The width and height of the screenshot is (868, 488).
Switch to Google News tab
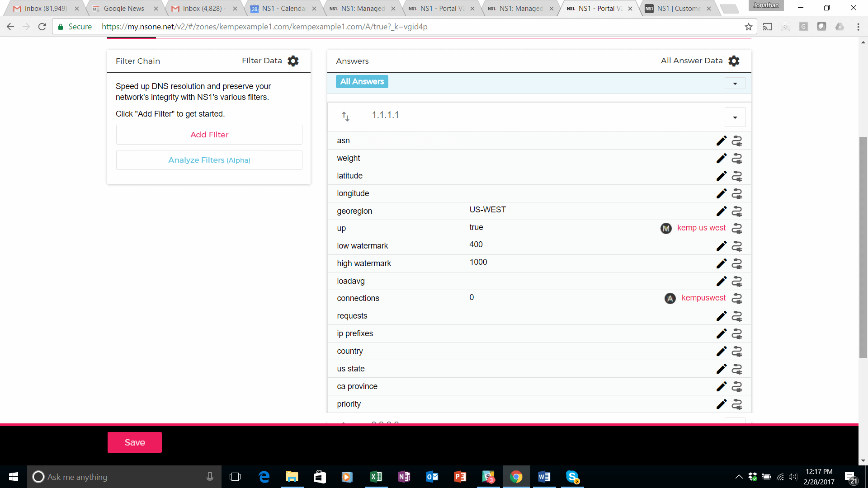[124, 9]
